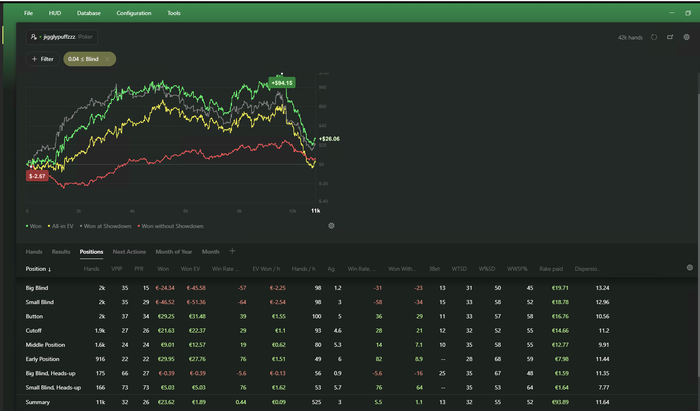
Task: Select the Button position row in table
Action: pyautogui.click(x=36, y=315)
